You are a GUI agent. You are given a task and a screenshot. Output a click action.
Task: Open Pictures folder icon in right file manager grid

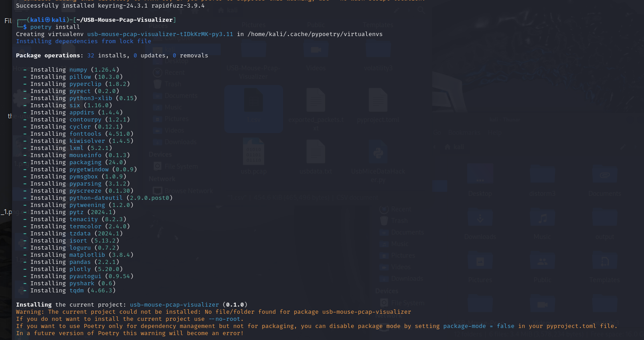pos(480,261)
